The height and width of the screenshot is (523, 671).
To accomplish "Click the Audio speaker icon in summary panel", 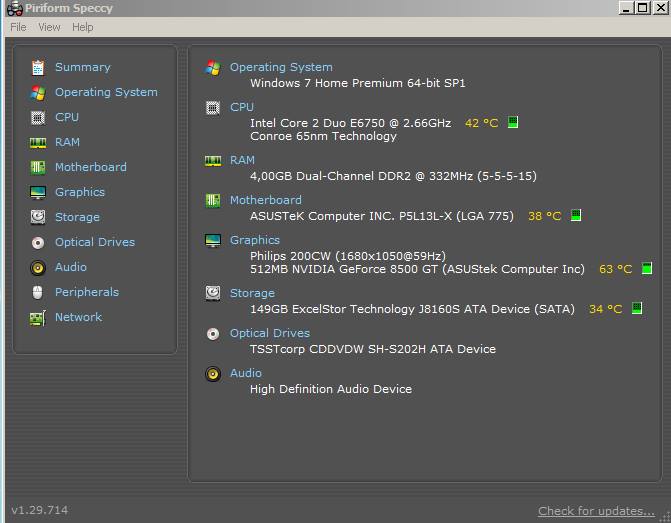I will click(213, 374).
